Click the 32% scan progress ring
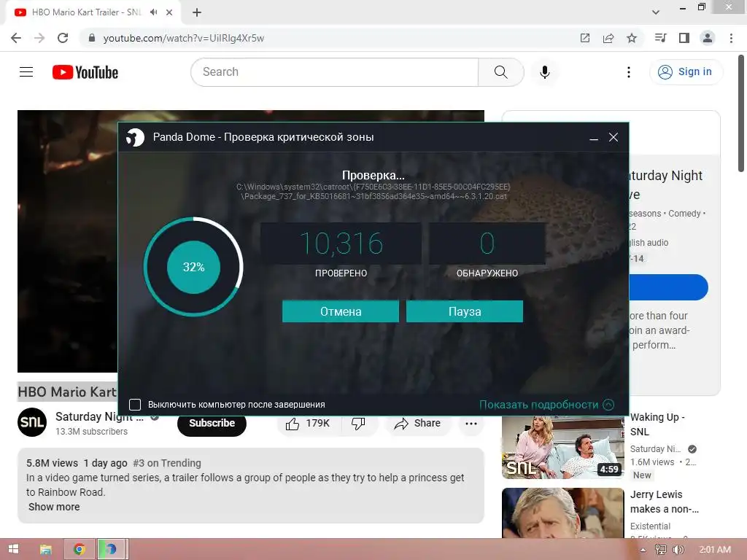This screenshot has height=560, width=747. [x=193, y=267]
